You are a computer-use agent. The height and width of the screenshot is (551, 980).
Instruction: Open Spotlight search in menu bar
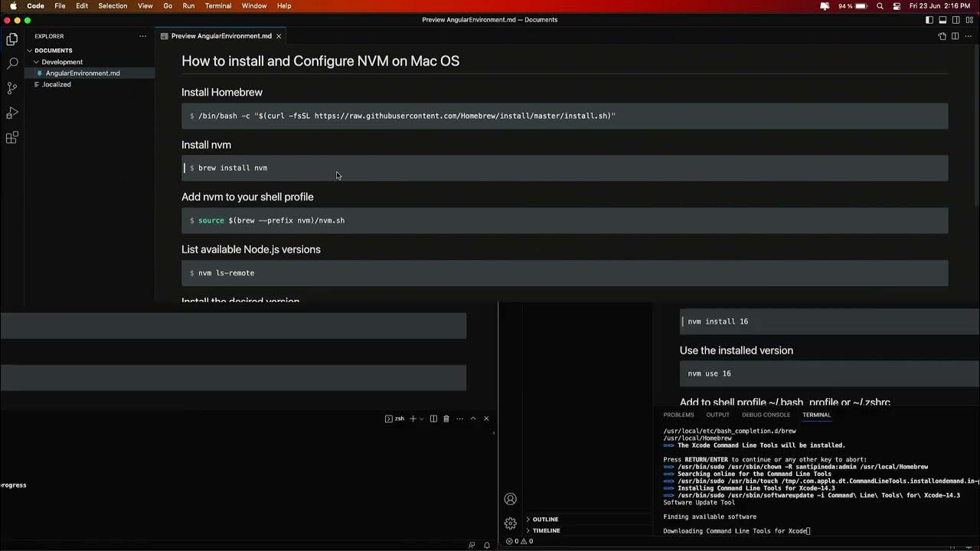(880, 6)
